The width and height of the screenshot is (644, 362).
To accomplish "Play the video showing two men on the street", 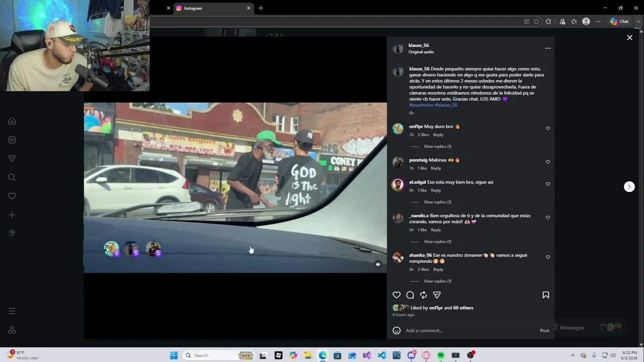I will (235, 188).
